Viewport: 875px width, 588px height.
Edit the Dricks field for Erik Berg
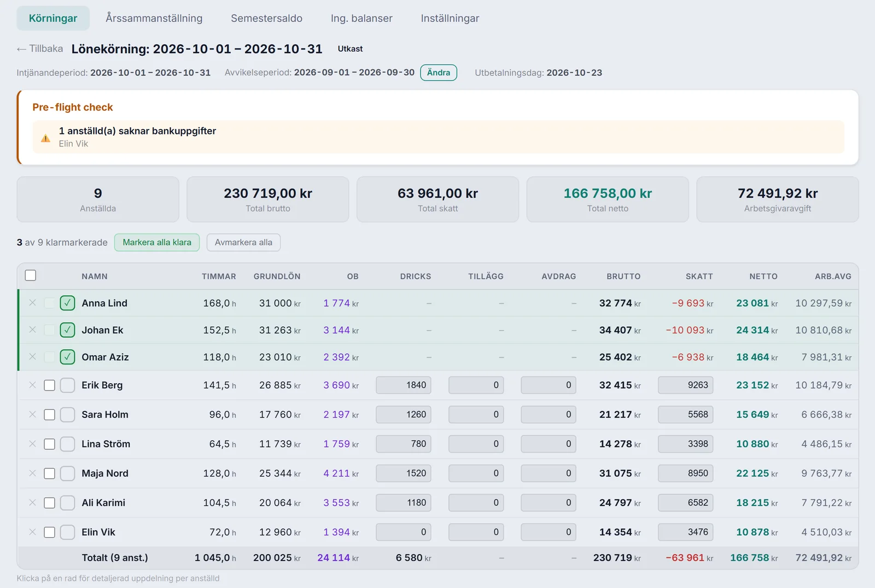[404, 385]
